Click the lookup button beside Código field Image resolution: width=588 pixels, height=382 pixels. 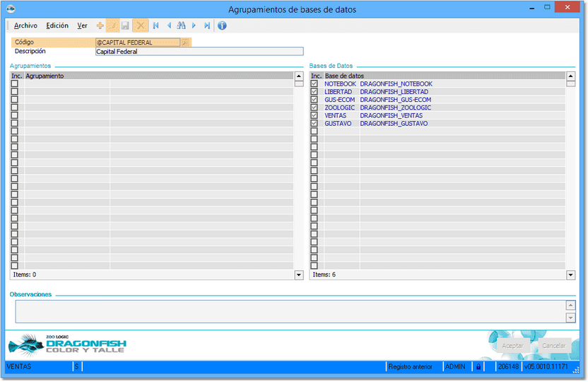coord(185,42)
